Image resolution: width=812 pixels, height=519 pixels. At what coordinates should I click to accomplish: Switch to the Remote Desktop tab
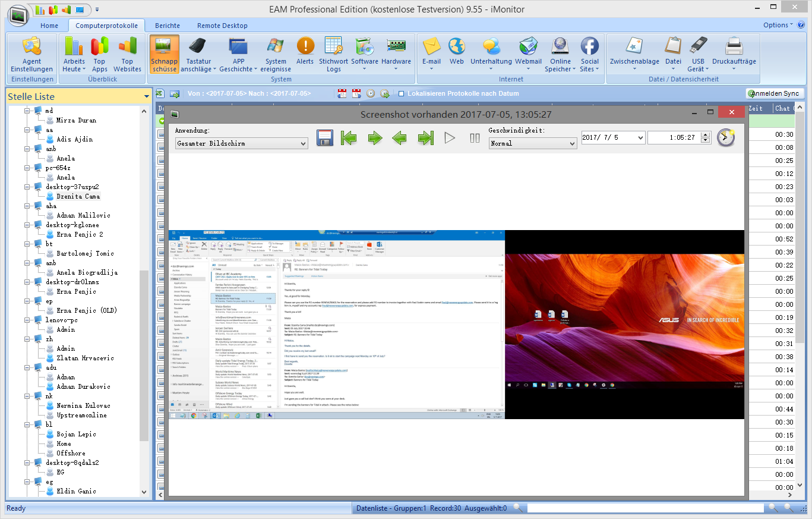tap(222, 26)
